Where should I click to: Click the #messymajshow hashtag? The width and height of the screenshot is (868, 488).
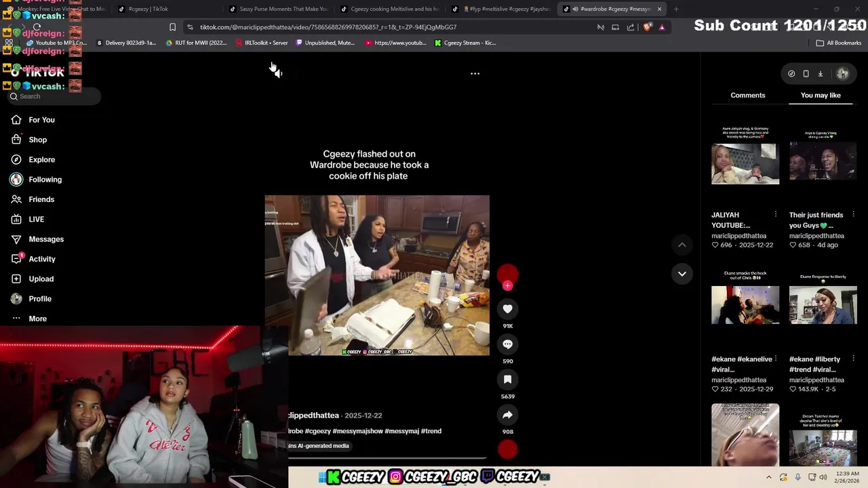(358, 431)
